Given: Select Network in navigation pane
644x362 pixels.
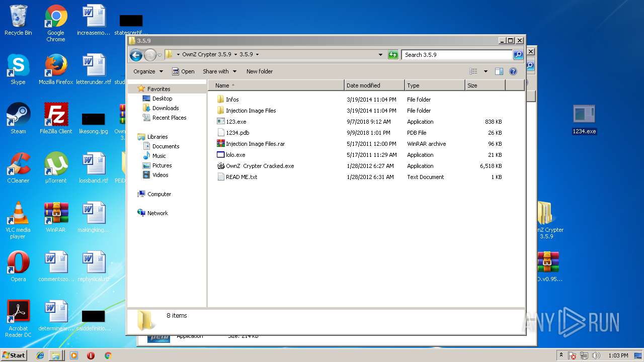Looking at the screenshot, I should coord(157,213).
